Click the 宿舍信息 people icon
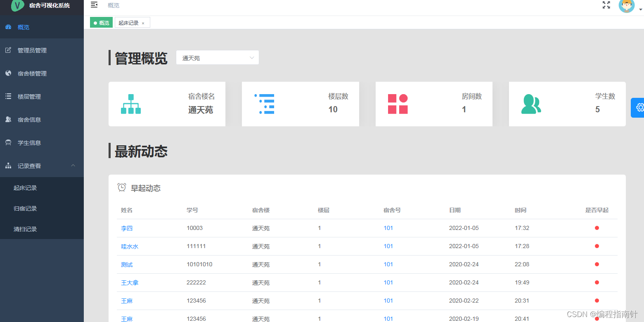This screenshot has height=322, width=644. [x=8, y=119]
